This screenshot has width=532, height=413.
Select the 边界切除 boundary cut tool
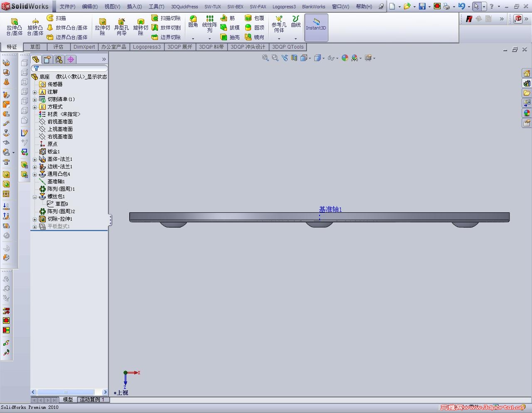pyautogui.click(x=166, y=37)
